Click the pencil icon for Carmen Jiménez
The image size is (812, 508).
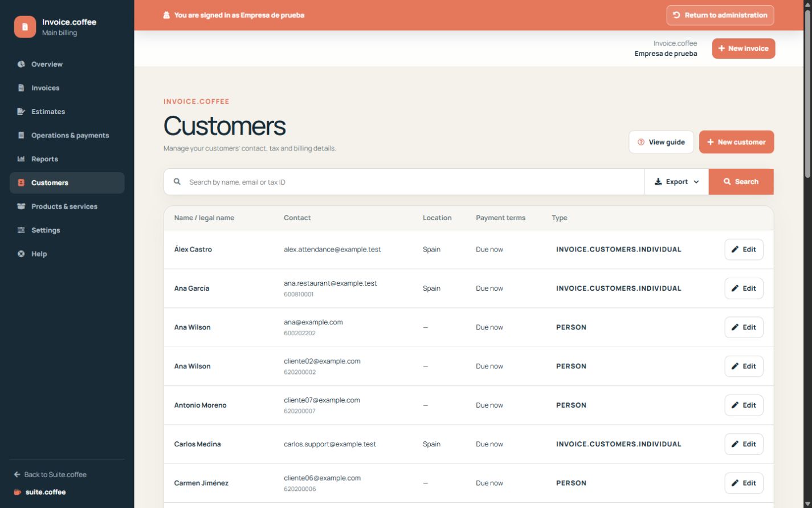(735, 483)
